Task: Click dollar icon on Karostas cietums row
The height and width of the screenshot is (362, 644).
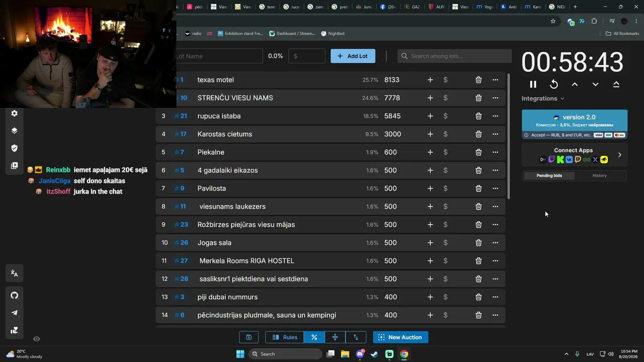Action: [x=445, y=134]
